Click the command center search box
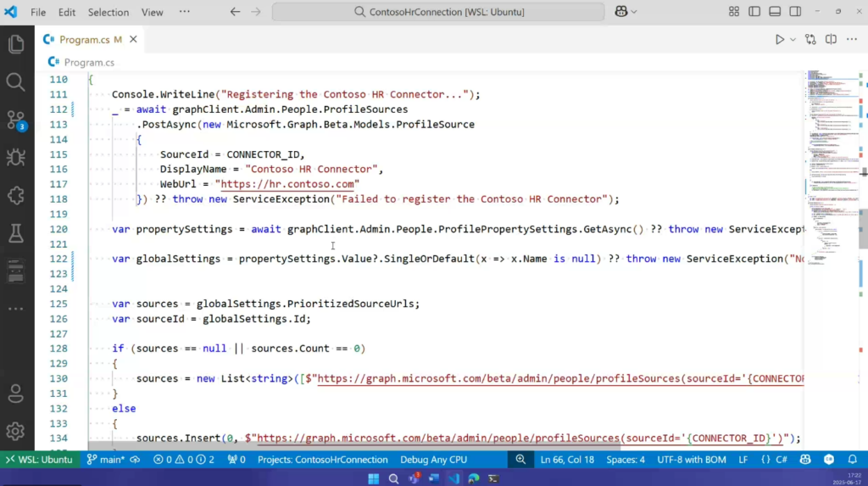 [x=438, y=12]
